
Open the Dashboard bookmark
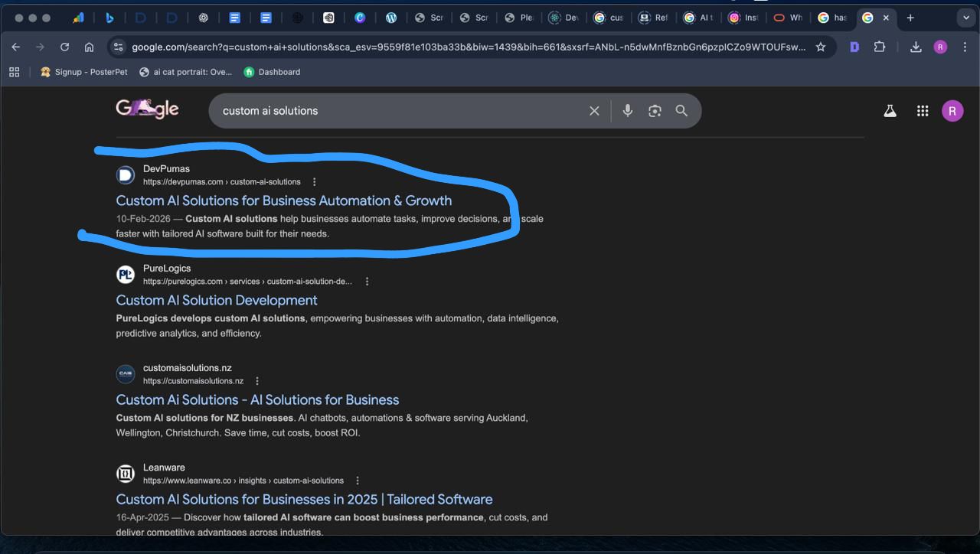(272, 72)
